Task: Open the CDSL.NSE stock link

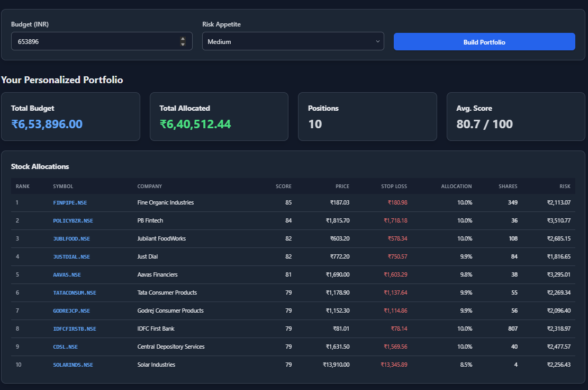Action: point(66,347)
